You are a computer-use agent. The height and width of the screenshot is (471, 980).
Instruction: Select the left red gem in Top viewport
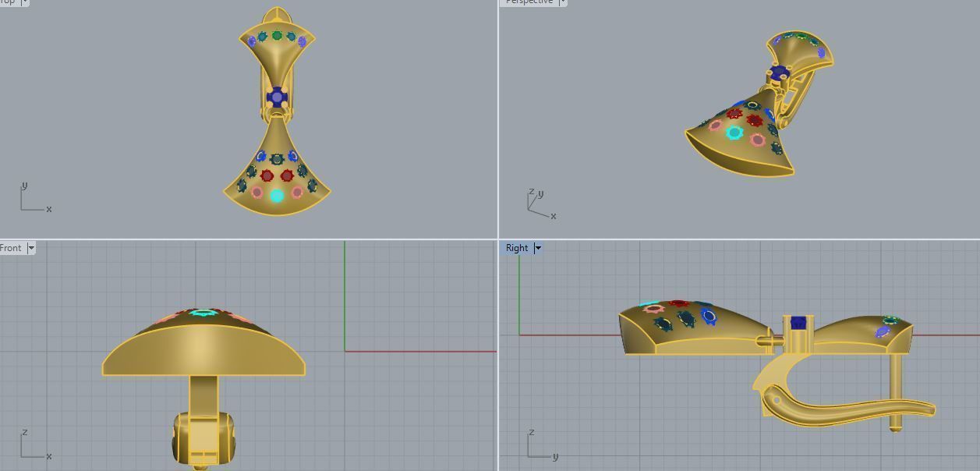click(267, 175)
